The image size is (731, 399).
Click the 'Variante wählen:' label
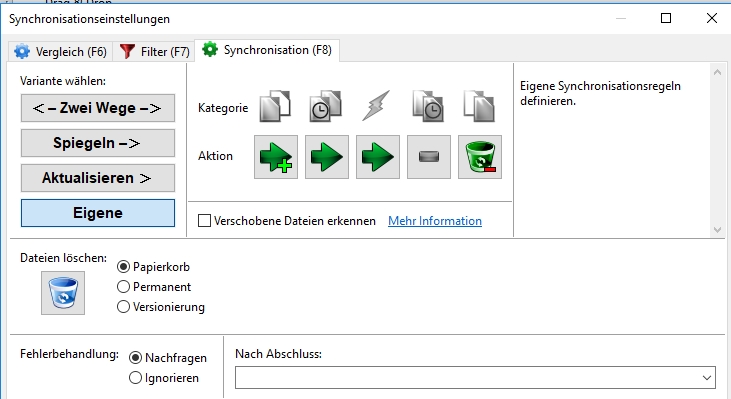point(63,81)
